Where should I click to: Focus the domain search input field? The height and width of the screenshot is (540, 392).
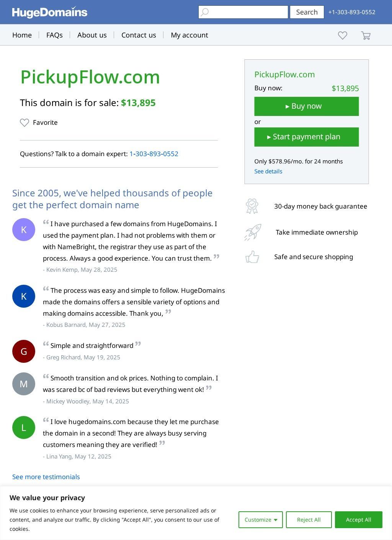tap(248, 12)
